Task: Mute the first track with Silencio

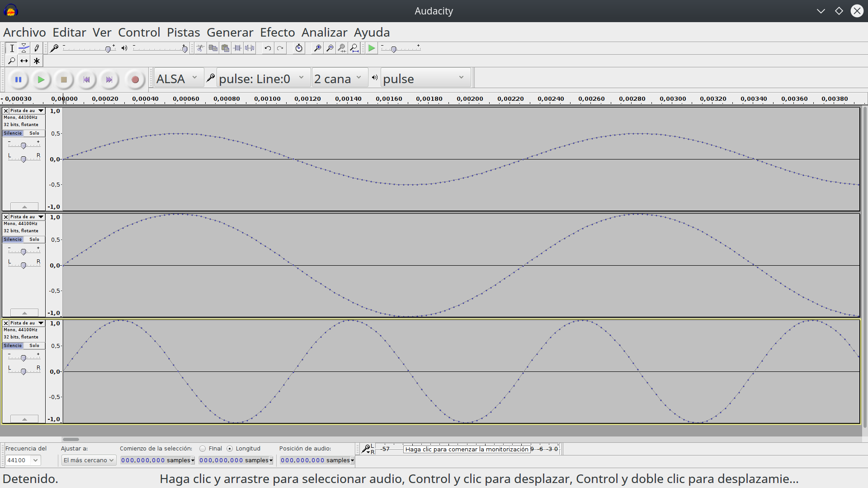Action: [x=13, y=133]
